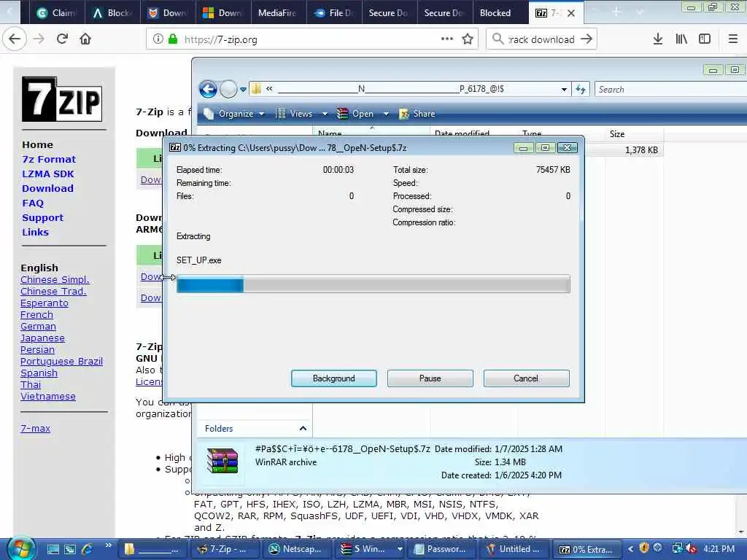The image size is (747, 560).
Task: Open the Open button dropdown arrow
Action: pyautogui.click(x=387, y=114)
